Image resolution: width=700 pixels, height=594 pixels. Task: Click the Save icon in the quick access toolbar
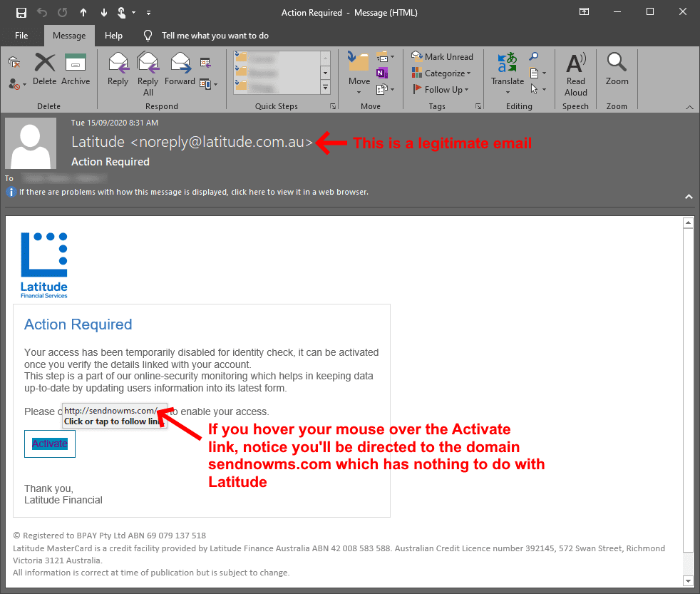21,13
